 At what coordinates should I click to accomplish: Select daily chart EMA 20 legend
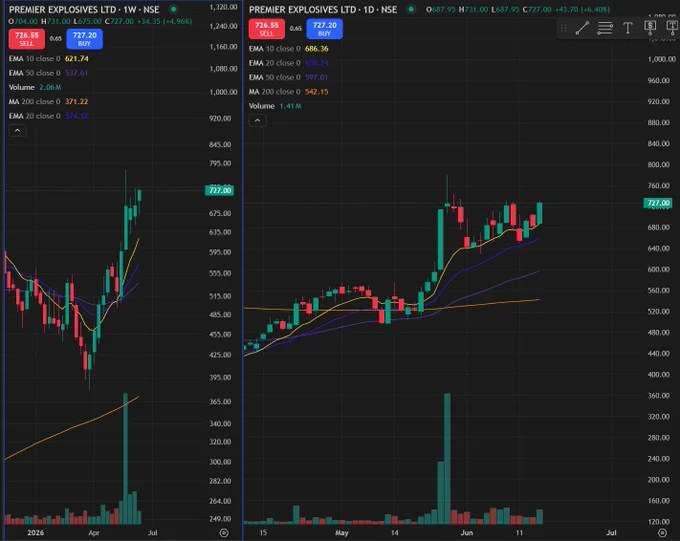pyautogui.click(x=288, y=63)
